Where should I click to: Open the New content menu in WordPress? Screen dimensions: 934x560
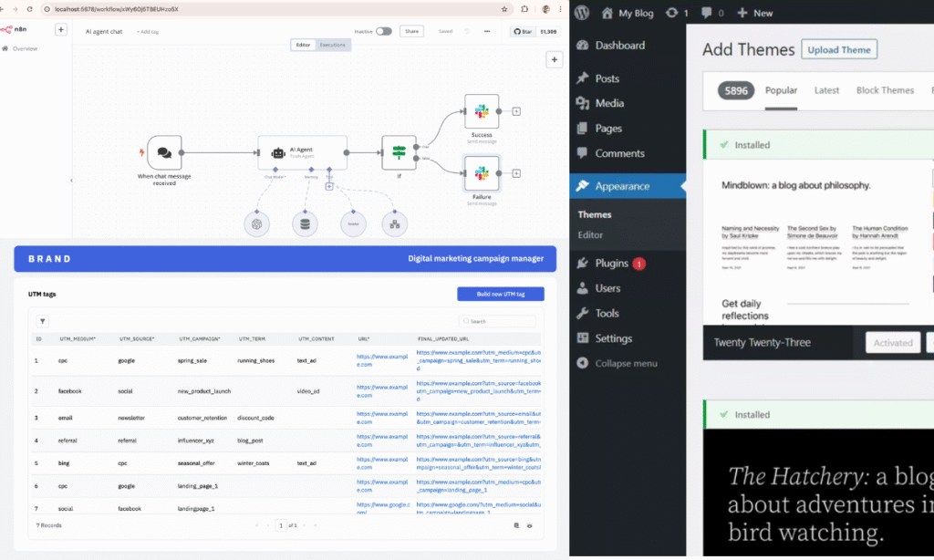coord(754,13)
